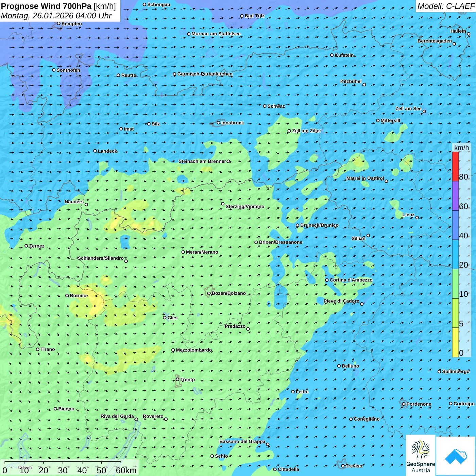The height and width of the screenshot is (476, 476).
Task: Click the Bormio city marker
Action: click(67, 295)
